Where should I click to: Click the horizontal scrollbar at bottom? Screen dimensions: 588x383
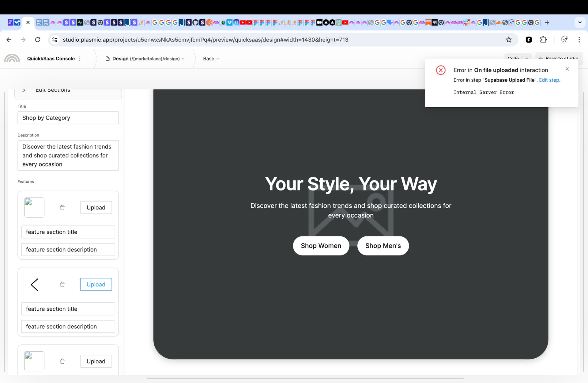click(305, 378)
